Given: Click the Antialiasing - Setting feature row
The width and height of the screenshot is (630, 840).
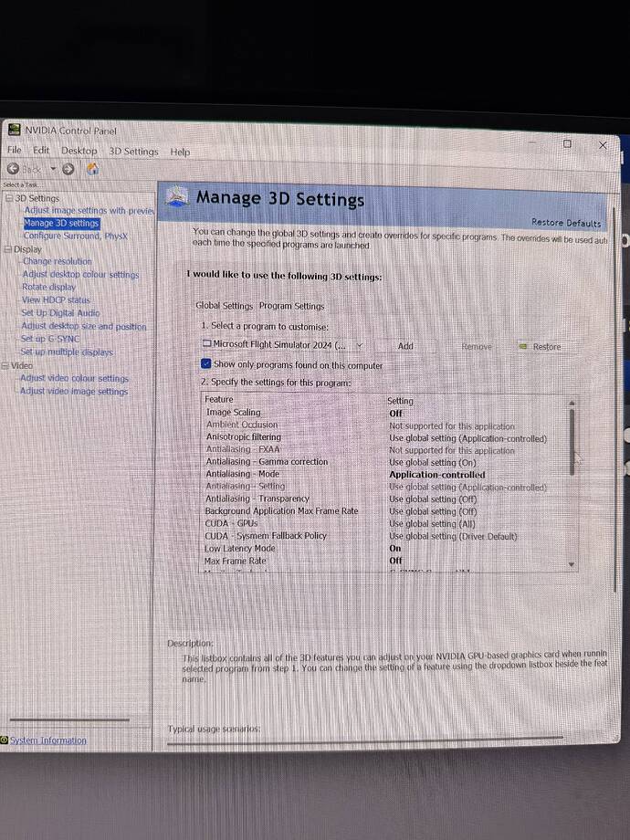Looking at the screenshot, I should point(387,487).
